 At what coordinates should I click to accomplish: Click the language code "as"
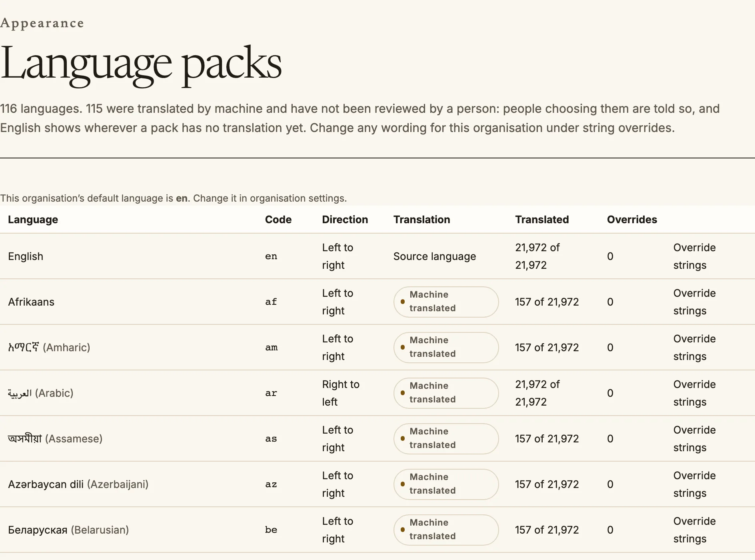[271, 439]
